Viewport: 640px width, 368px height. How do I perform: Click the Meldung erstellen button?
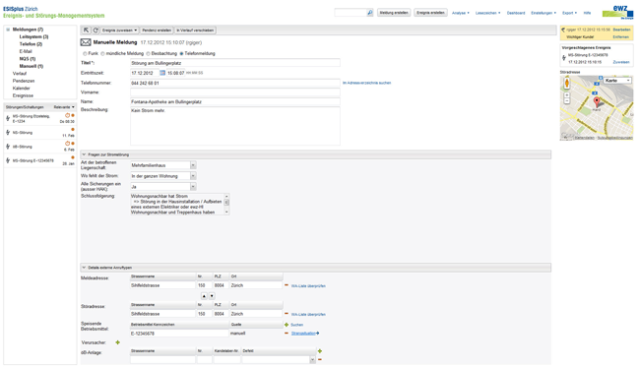pos(393,13)
